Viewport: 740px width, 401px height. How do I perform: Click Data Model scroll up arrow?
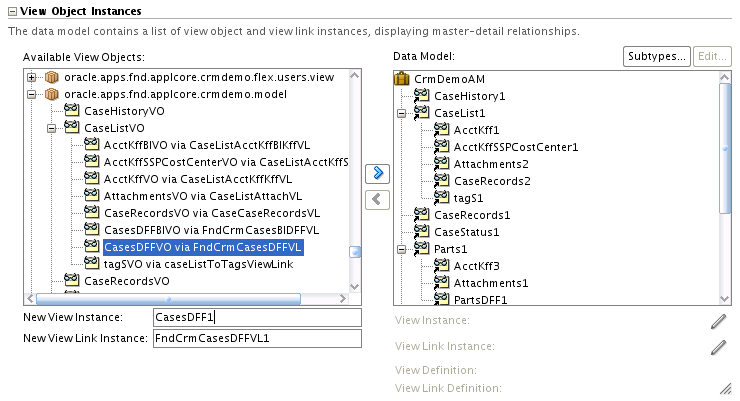coord(725,77)
